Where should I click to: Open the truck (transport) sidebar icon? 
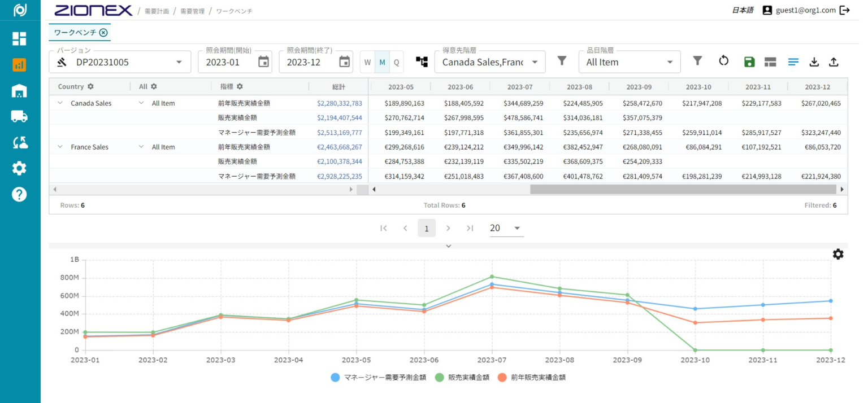point(19,117)
